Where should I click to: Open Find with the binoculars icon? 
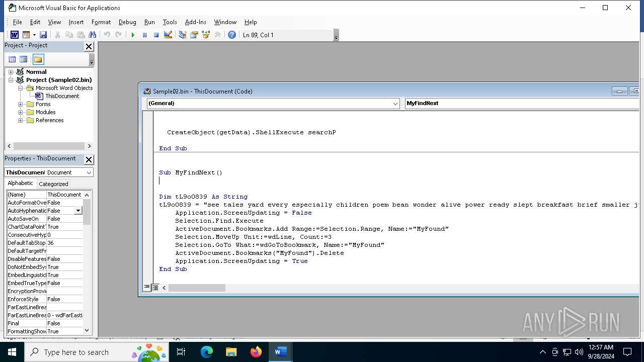[92, 35]
